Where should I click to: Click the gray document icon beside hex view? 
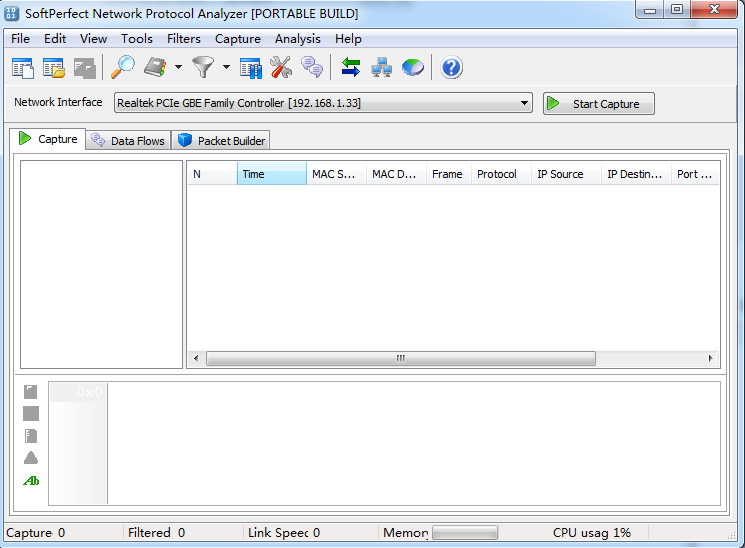pos(31,436)
